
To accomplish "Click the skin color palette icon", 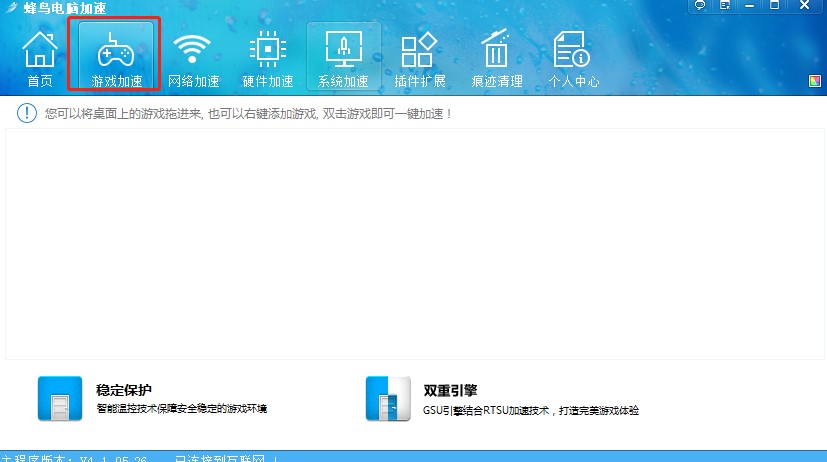I will 815,81.
